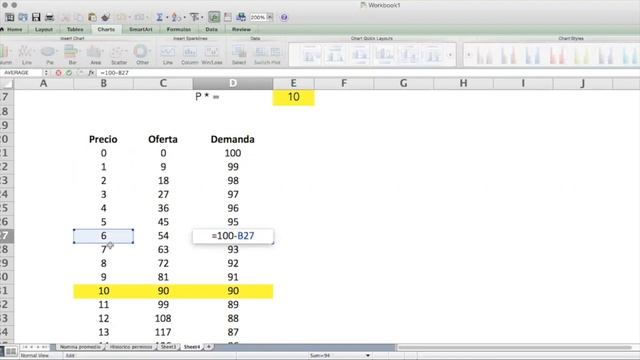Click the Help question mark icon
The image size is (640, 360).
pyautogui.click(x=284, y=17)
